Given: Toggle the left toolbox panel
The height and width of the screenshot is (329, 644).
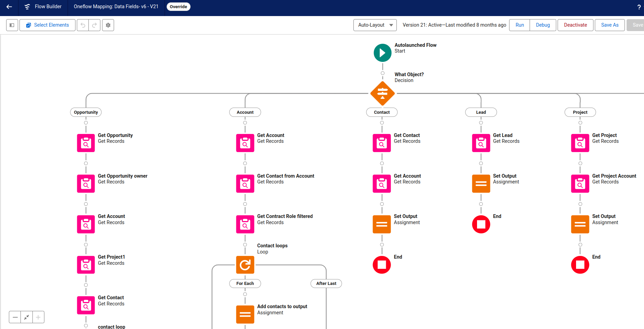Looking at the screenshot, I should [12, 25].
